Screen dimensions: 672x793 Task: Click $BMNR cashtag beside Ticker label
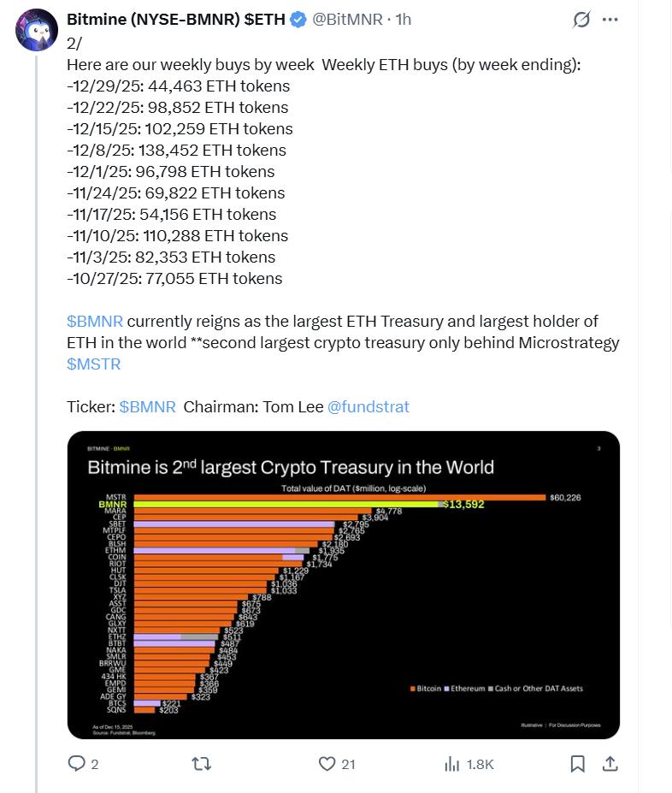click(148, 406)
